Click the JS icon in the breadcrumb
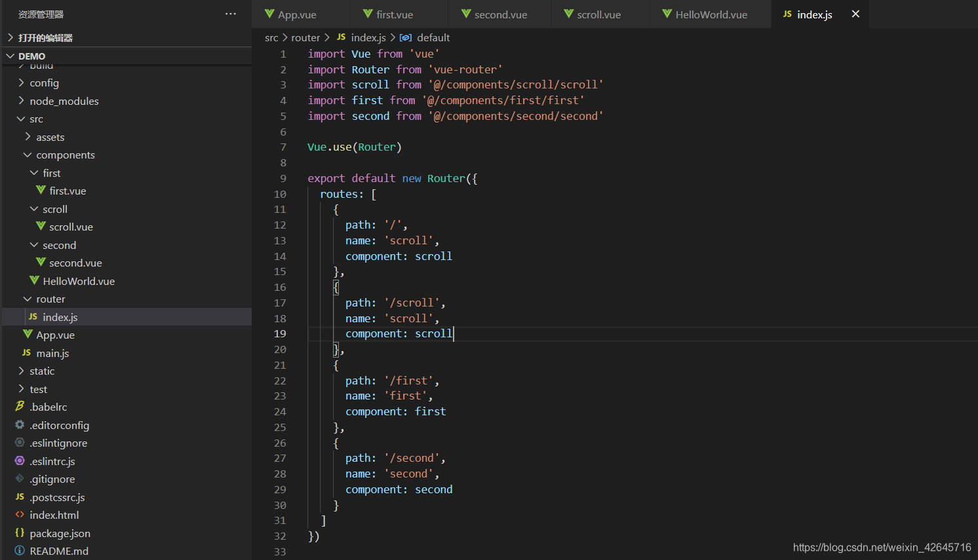 coord(342,37)
